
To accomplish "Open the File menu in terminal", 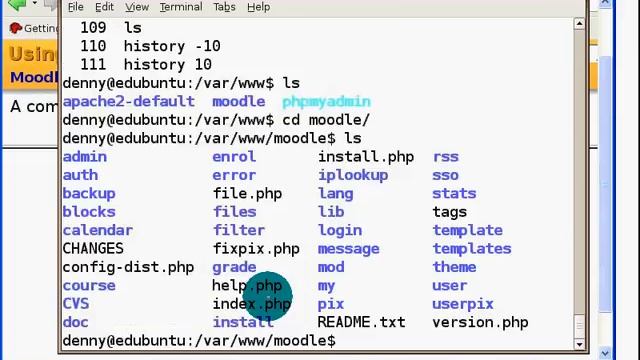I will pos(76,7).
